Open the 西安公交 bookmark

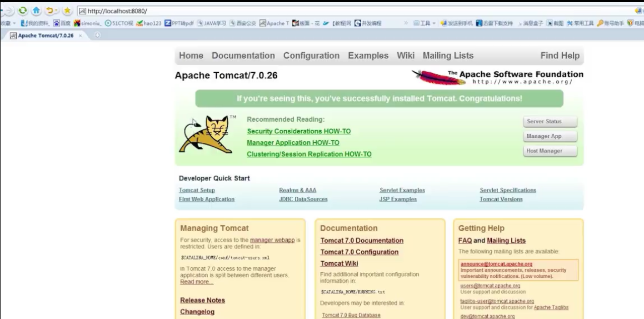point(243,23)
